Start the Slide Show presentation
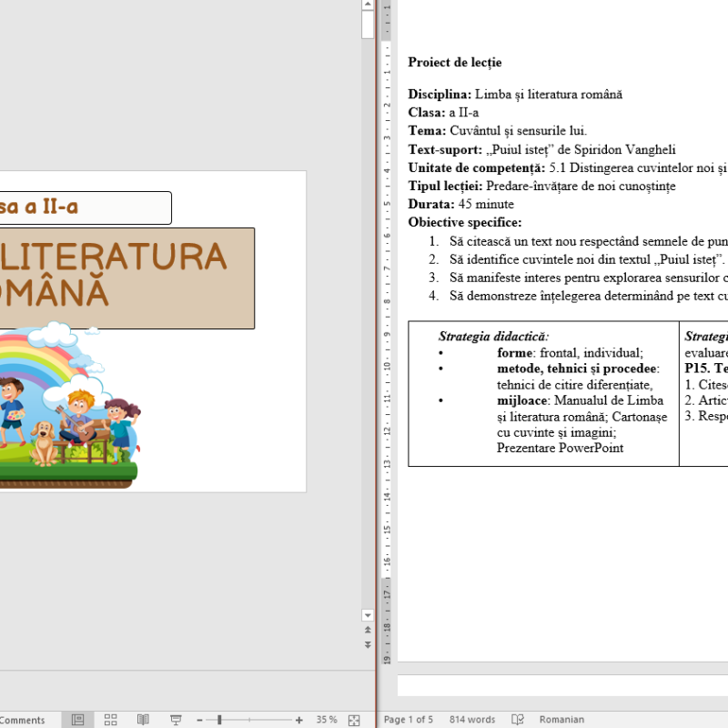 (176, 720)
